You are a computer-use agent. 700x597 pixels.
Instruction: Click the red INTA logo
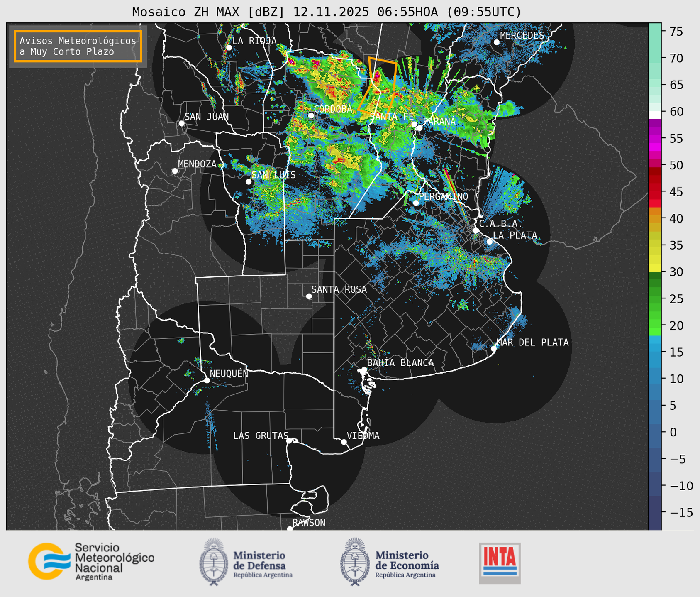[x=500, y=563]
